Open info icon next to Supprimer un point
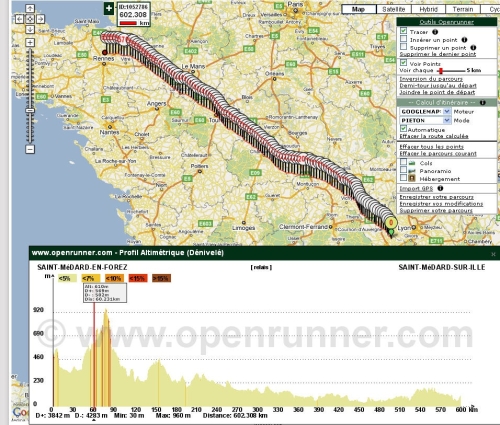Screen dimensions: 500x425 coord(473,48)
